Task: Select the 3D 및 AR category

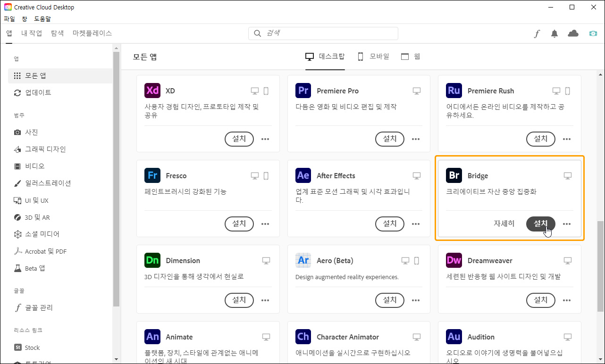Action: [32, 217]
